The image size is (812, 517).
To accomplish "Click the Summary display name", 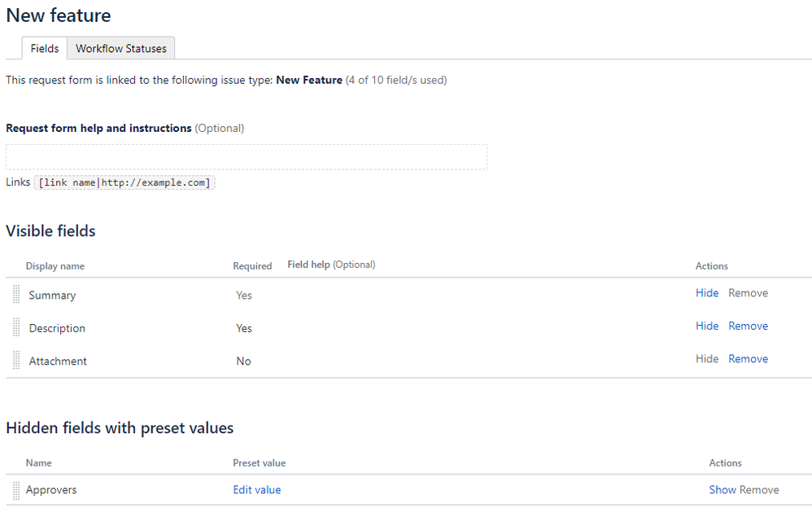I will tap(52, 296).
